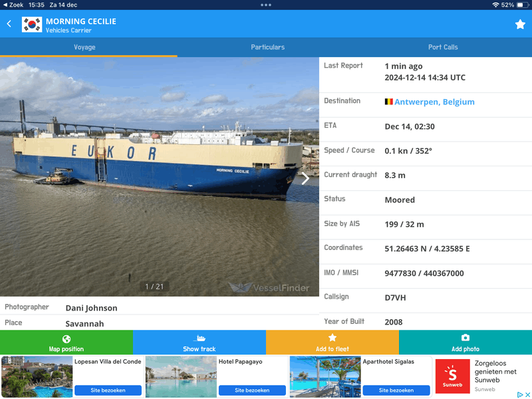532x399 pixels.
Task: Tap the 'Zorgeloos genieten met Sunweb' ad text
Action: click(x=495, y=372)
